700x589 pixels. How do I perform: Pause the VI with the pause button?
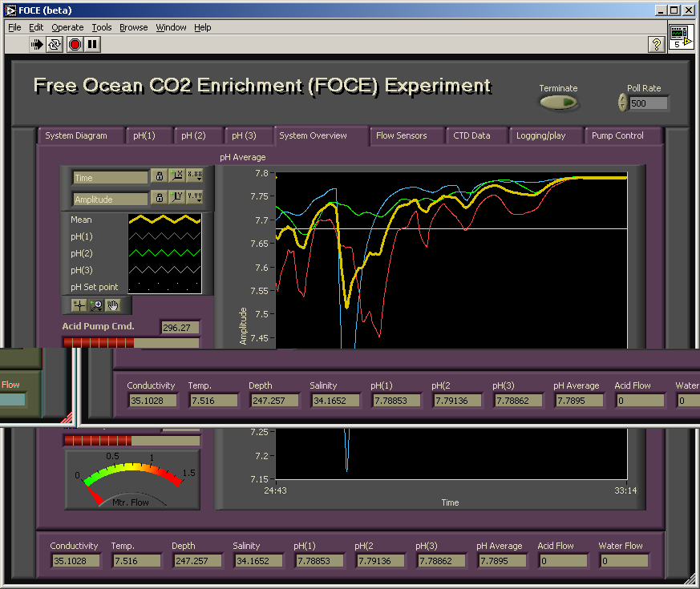(x=92, y=44)
